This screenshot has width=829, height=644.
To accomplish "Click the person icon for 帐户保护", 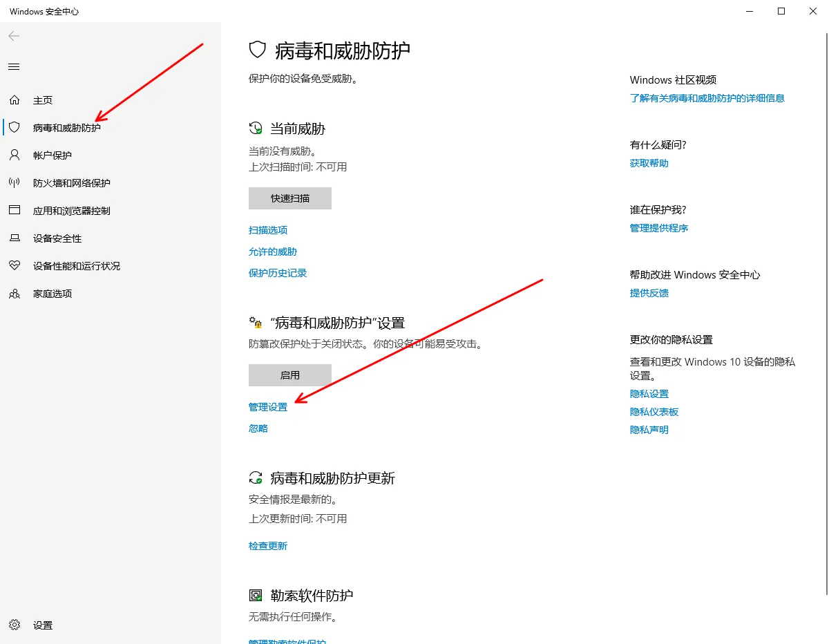I will coord(15,155).
